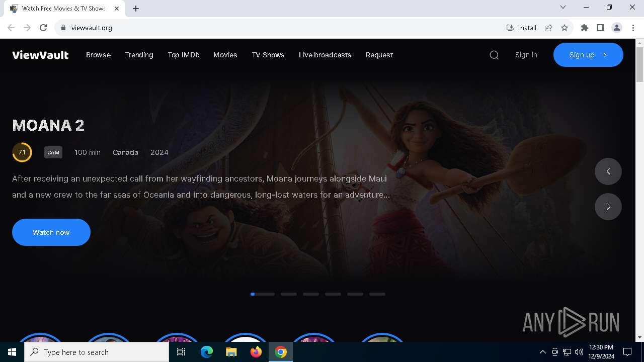Click the browser Forward arrow
Viewport: 644px width, 362px height.
pyautogui.click(x=27, y=28)
